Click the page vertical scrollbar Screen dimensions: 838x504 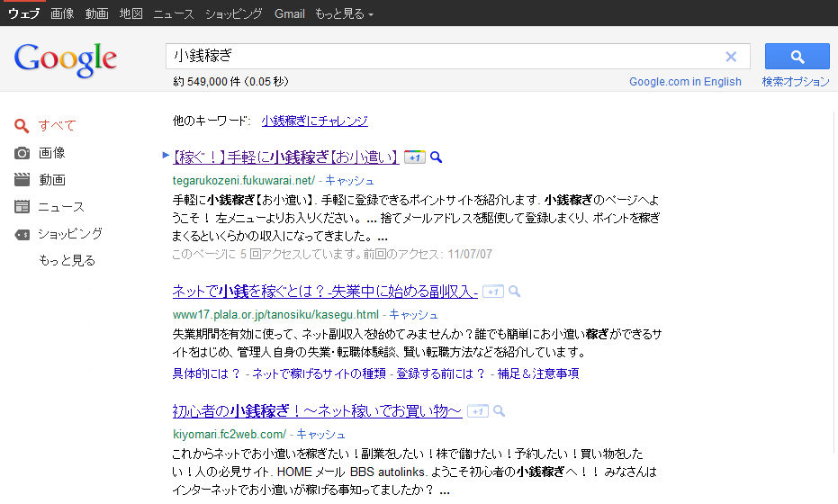[x=834, y=282]
